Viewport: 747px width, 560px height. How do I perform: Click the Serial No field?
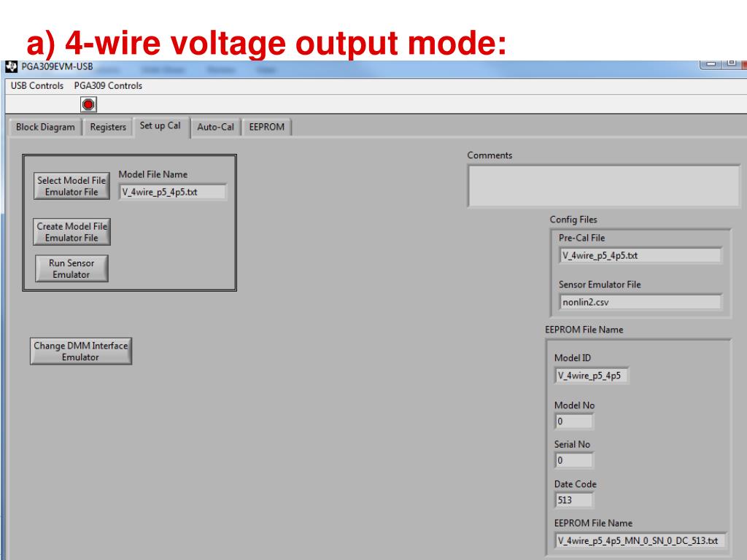[x=573, y=461]
